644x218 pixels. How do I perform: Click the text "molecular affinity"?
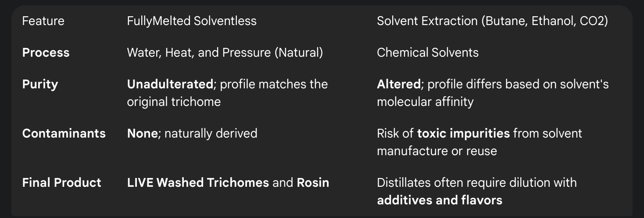(425, 102)
